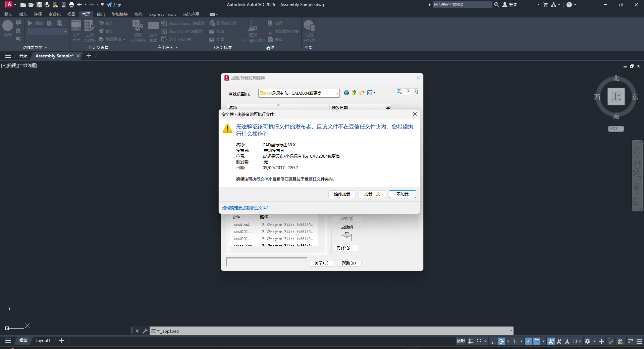644x349 pixels.
Task: Expand the 查找范围 folder dropdown
Action: click(x=336, y=93)
